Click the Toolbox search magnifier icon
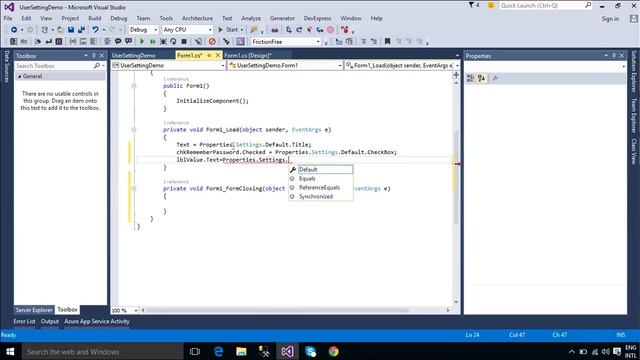 (97, 66)
